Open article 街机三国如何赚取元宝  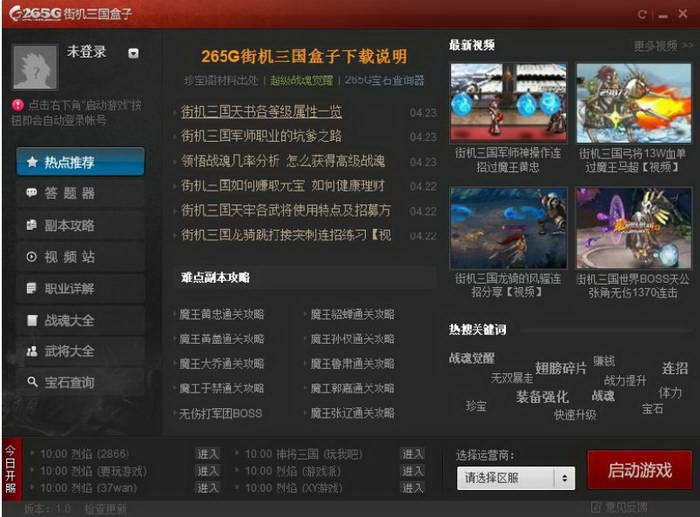pyautogui.click(x=283, y=185)
